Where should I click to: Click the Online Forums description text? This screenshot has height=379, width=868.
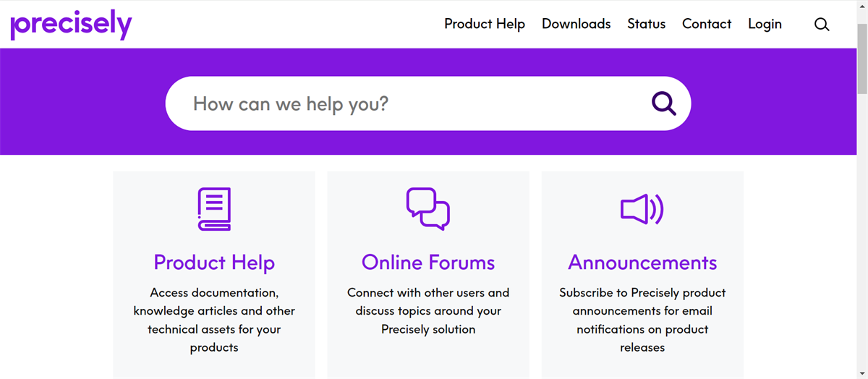pyautogui.click(x=428, y=311)
